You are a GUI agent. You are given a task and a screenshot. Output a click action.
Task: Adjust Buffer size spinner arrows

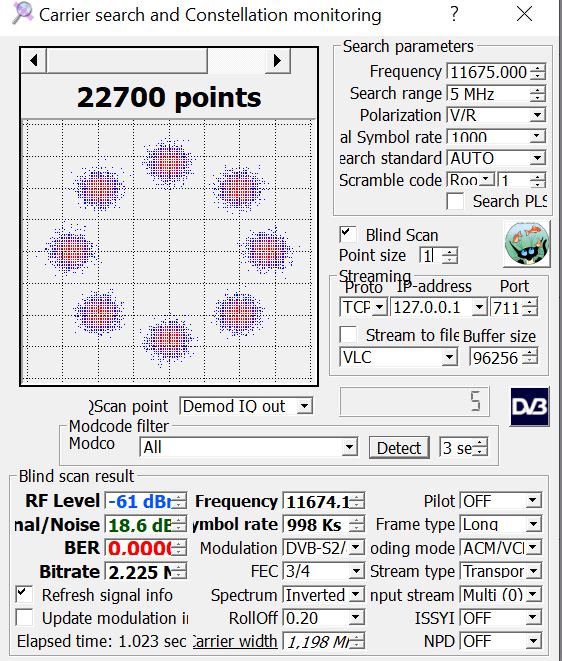pos(530,357)
